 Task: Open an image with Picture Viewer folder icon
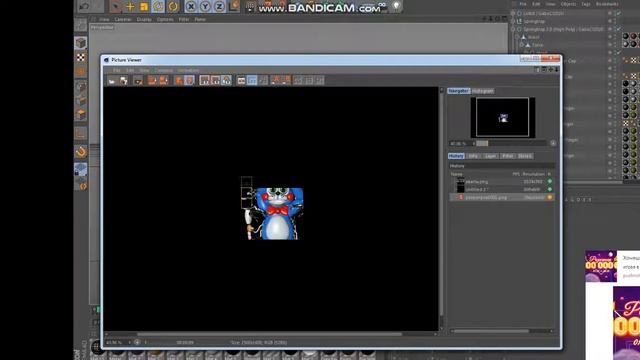click(111, 80)
